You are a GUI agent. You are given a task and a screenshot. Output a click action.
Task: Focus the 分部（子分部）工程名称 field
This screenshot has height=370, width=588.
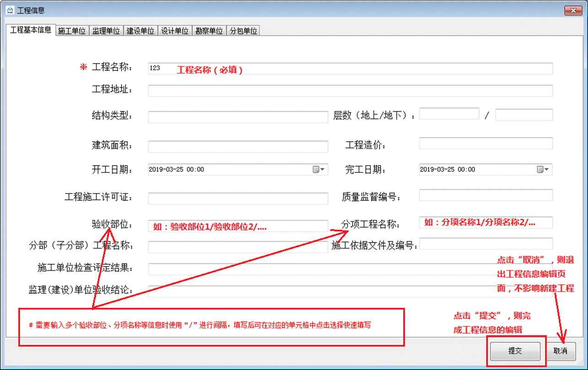238,247
